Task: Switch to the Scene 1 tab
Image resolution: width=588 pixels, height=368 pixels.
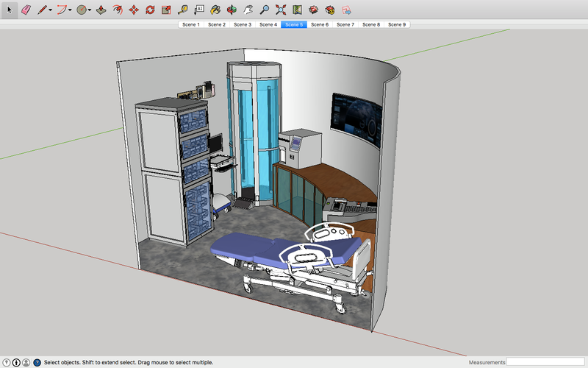Action: tap(191, 24)
